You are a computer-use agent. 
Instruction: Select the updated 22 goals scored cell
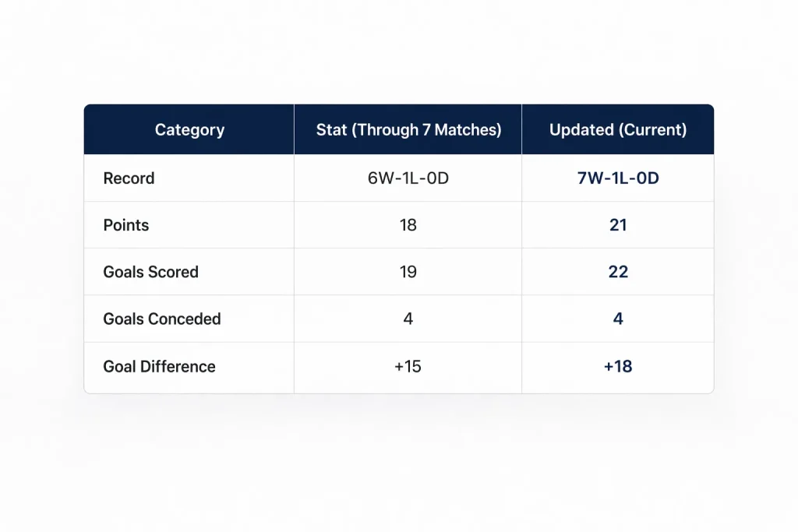[x=618, y=272]
